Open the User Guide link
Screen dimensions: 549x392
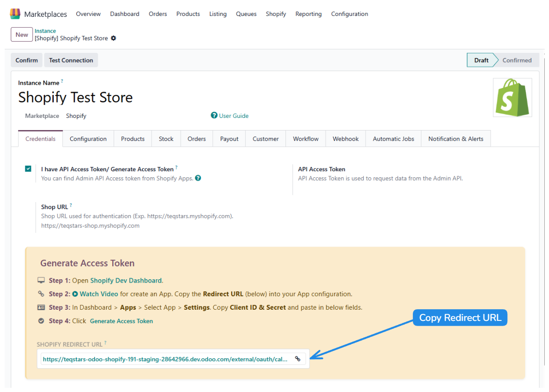click(x=234, y=116)
